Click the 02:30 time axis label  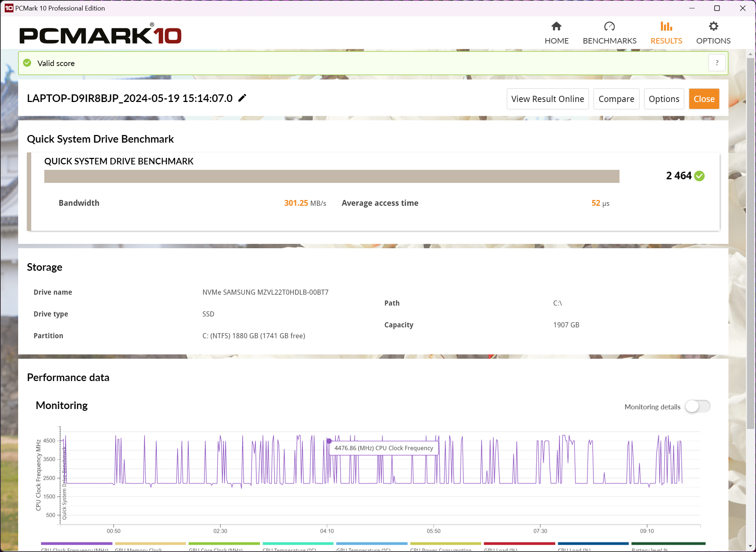(x=220, y=531)
